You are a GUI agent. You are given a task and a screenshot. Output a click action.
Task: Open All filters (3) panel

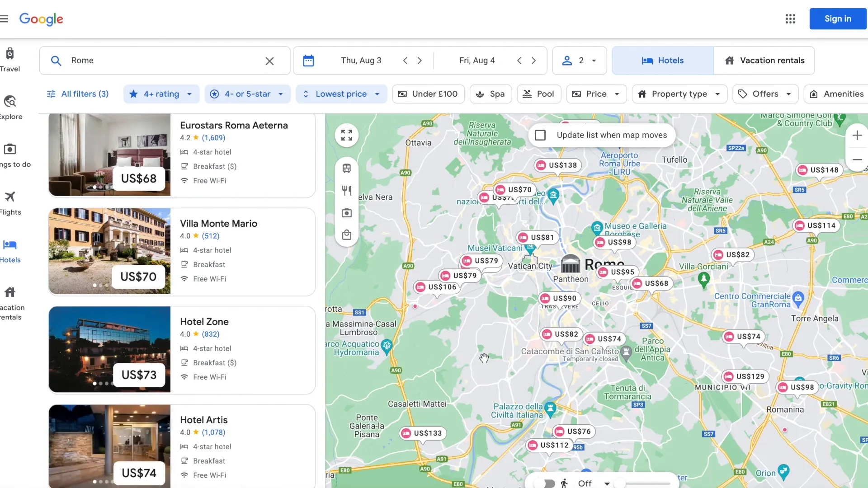[78, 94]
